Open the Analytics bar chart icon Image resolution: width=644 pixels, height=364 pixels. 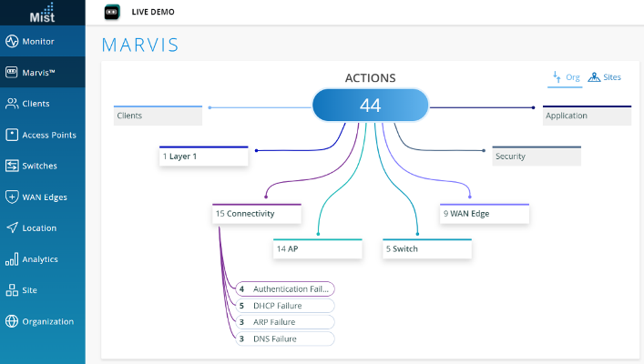12,259
